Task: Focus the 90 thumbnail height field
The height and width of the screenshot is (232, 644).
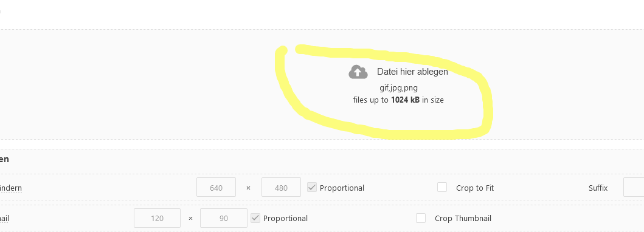Action: [x=223, y=217]
